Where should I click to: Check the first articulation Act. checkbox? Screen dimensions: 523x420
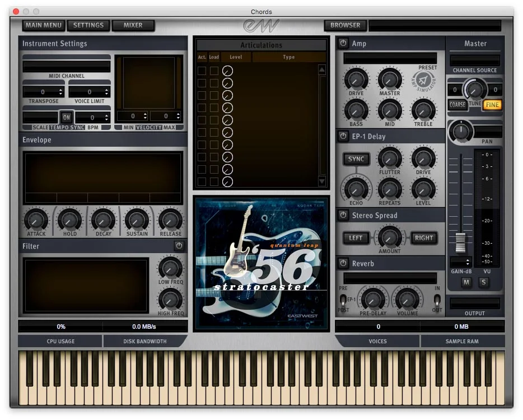[202, 71]
